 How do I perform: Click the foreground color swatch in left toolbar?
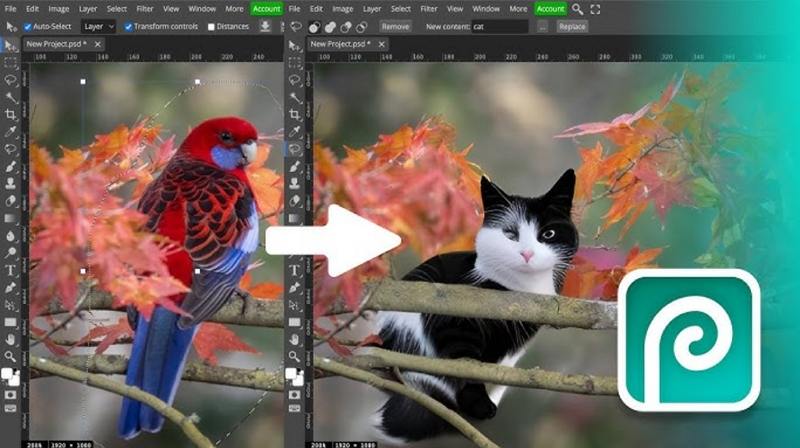pyautogui.click(x=8, y=375)
